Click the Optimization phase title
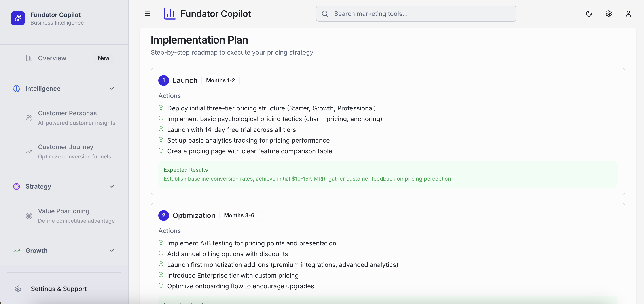 [x=194, y=215]
